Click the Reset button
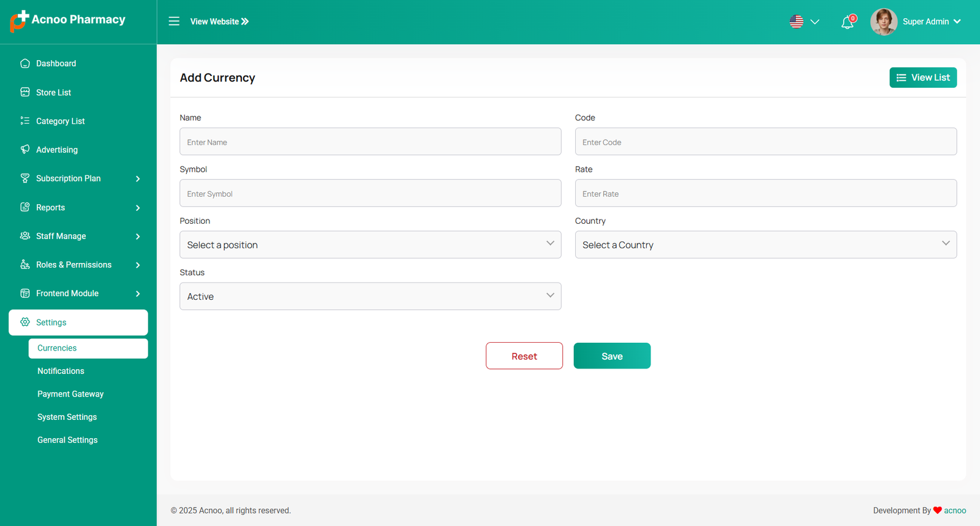 [524, 356]
